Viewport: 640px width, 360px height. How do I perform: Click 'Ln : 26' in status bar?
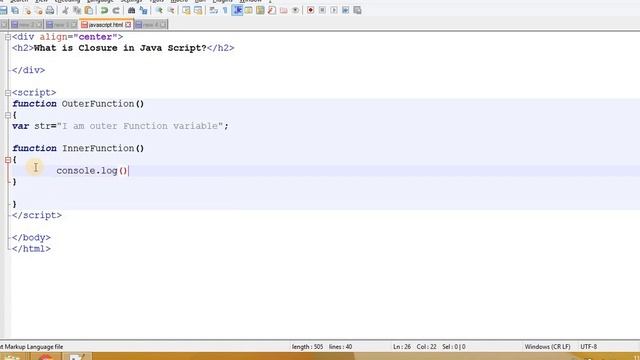tap(402, 347)
